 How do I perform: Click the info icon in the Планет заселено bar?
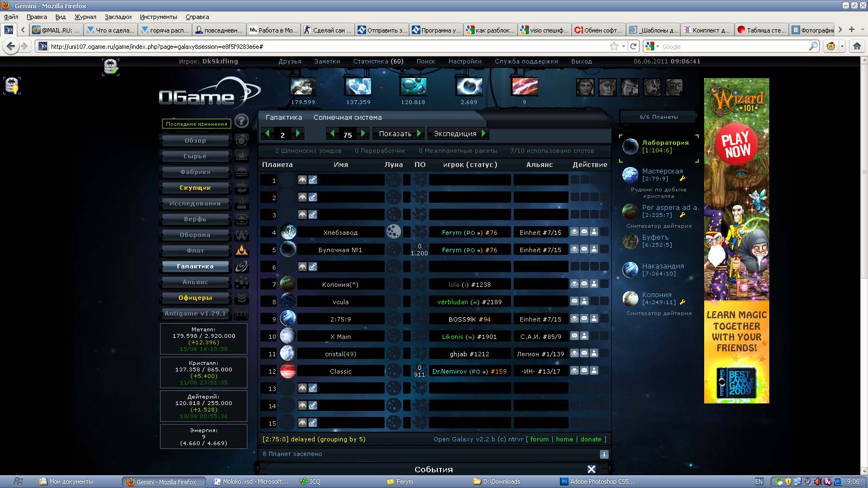(604, 454)
